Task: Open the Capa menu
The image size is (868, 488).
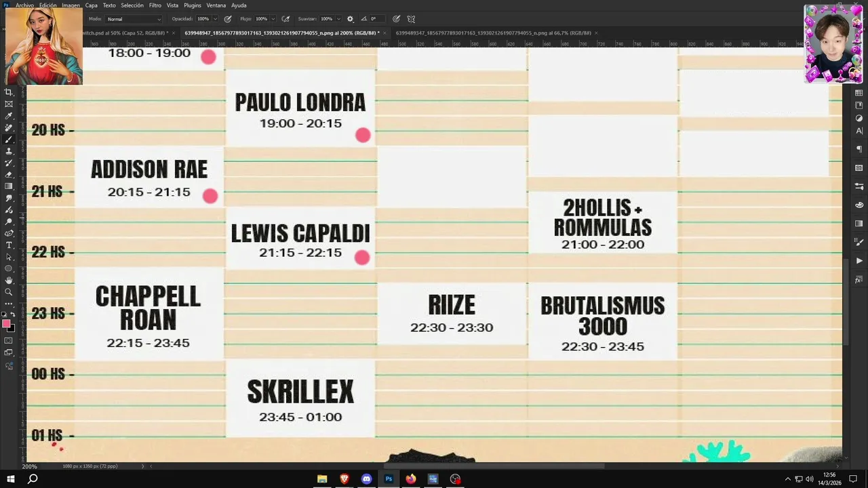Action: pyautogui.click(x=91, y=5)
